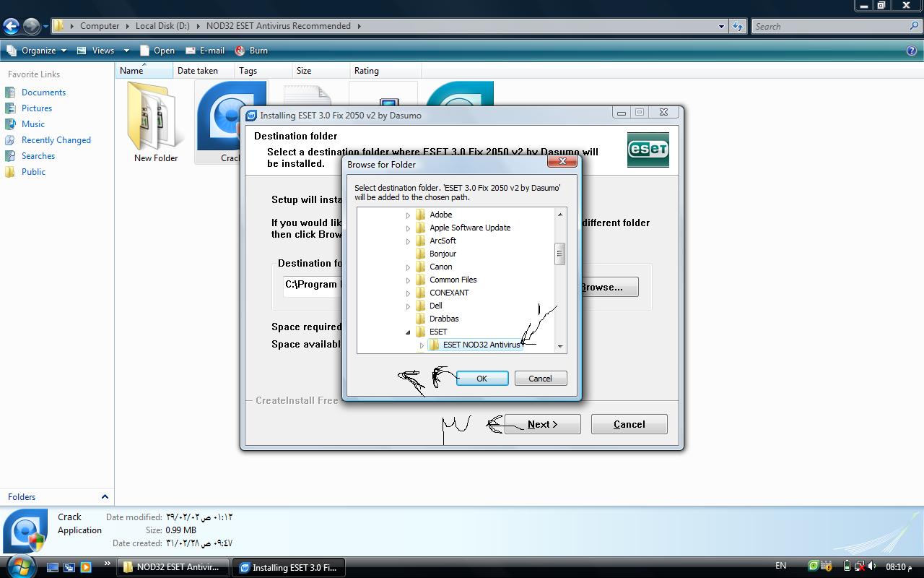Select the Drabbas folder icon
Image resolution: width=924 pixels, height=578 pixels.
420,319
